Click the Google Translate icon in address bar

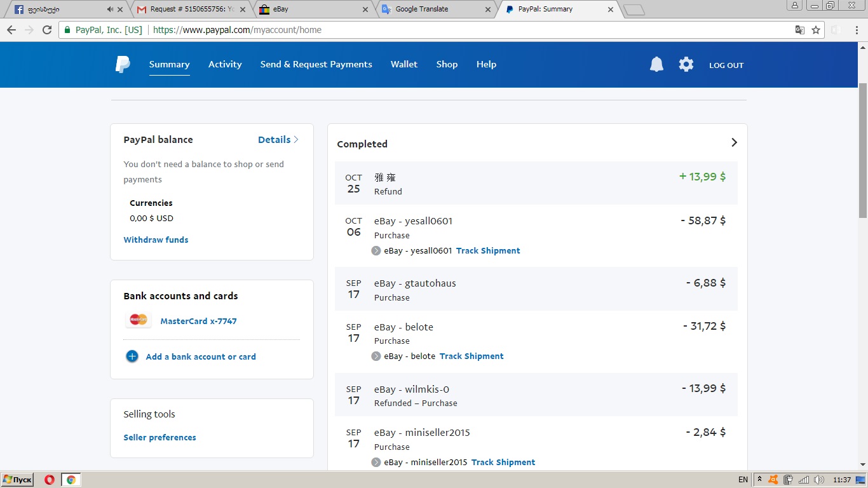tap(800, 30)
